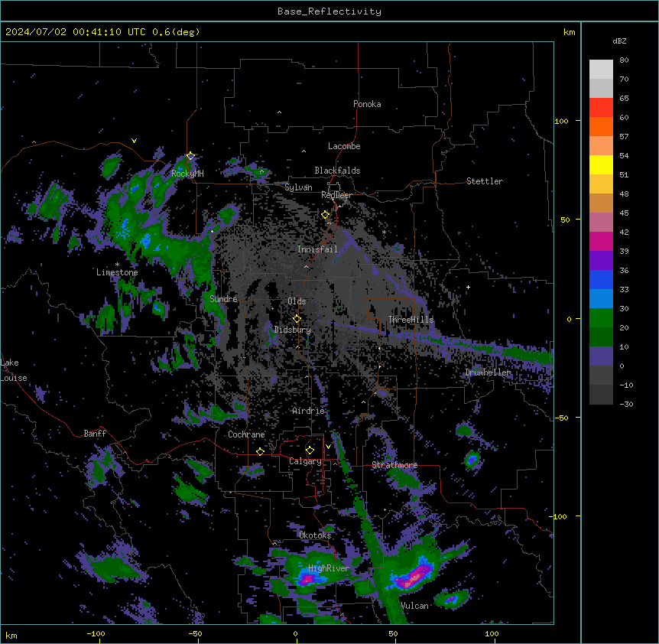The width and height of the screenshot is (659, 644).
Task: Click the 2024/07/02 00:41:10 UTC timestamp
Action: pyautogui.click(x=76, y=32)
